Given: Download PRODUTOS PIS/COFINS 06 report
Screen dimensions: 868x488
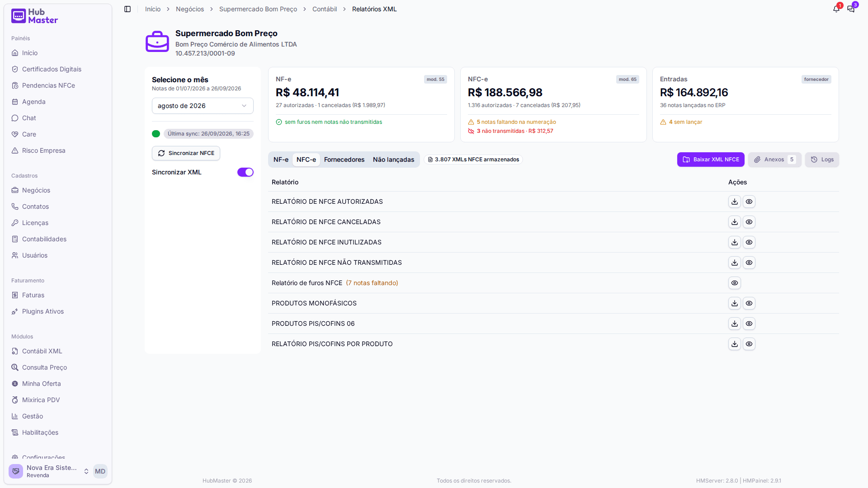Looking at the screenshot, I should tap(735, 324).
